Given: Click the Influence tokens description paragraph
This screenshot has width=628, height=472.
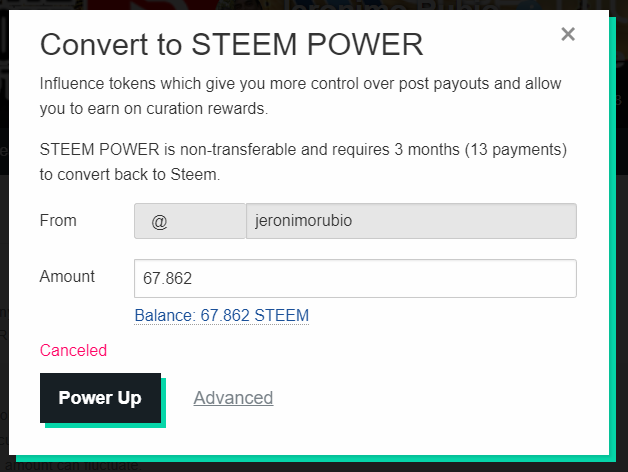Looking at the screenshot, I should [x=300, y=94].
